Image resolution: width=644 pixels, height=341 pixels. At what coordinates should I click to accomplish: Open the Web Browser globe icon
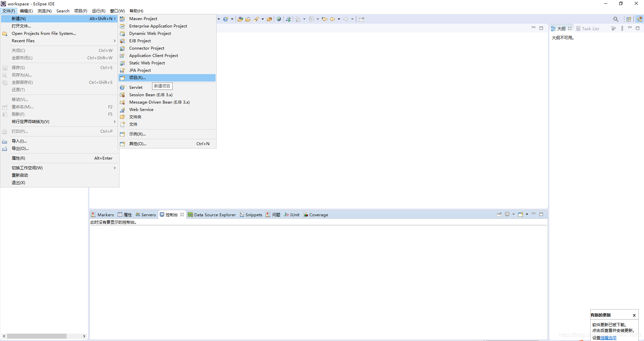click(x=279, y=19)
